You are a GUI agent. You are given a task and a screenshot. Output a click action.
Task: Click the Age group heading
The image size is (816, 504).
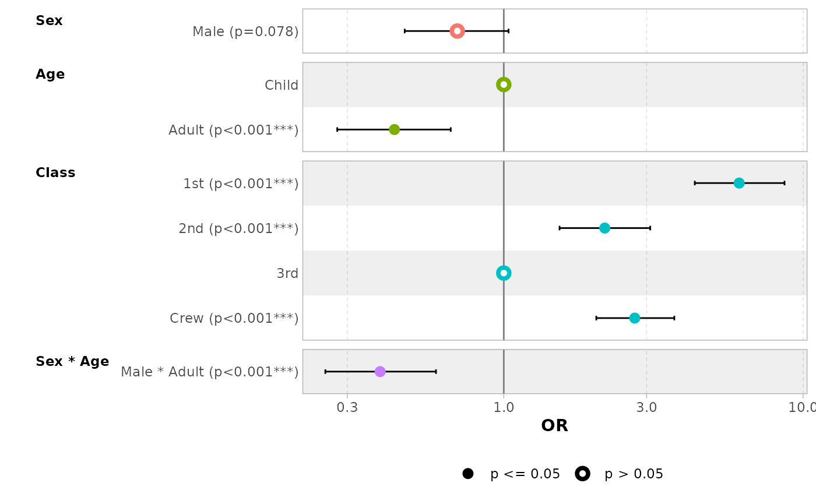click(x=50, y=75)
